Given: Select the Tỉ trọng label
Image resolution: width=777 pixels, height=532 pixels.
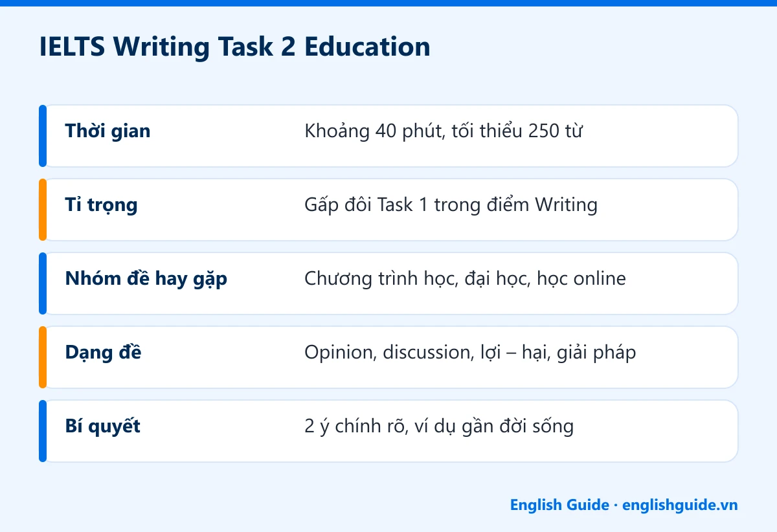Looking at the screenshot, I should pos(101,205).
